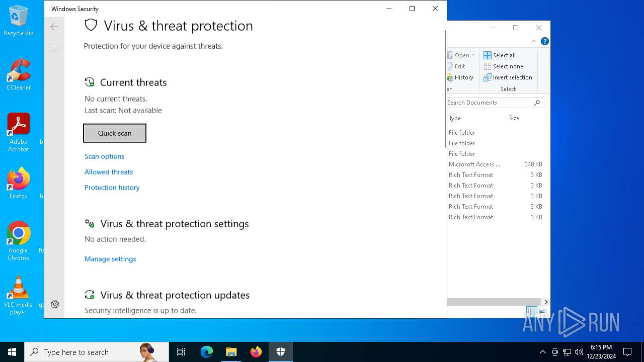Image resolution: width=644 pixels, height=362 pixels.
Task: Open Firefox desktop shortcut
Action: coord(19,183)
